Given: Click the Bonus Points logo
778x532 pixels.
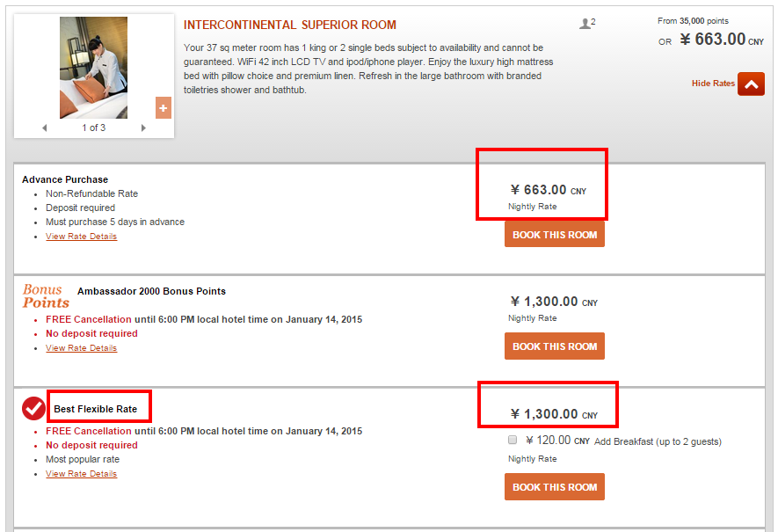Looking at the screenshot, I should (45, 295).
